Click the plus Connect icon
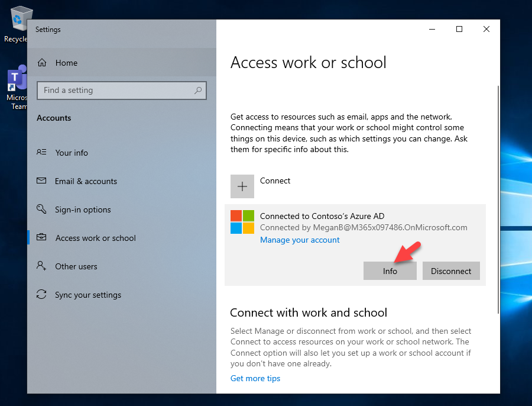The height and width of the screenshot is (406, 532). (x=242, y=186)
